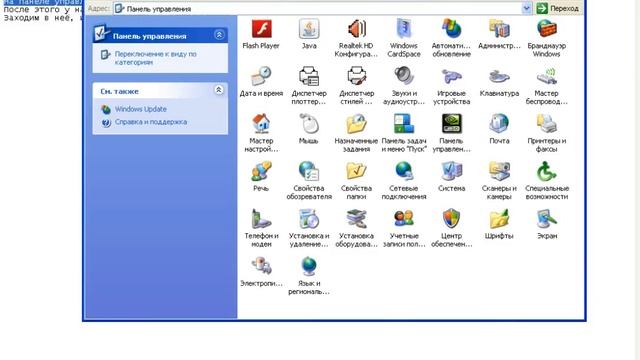Open Свойства обозревателя icon
Viewport: 640px width, 360px height.
309,171
